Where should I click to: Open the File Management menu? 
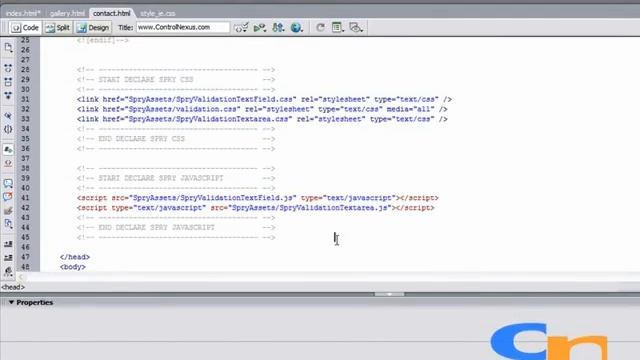(278, 28)
